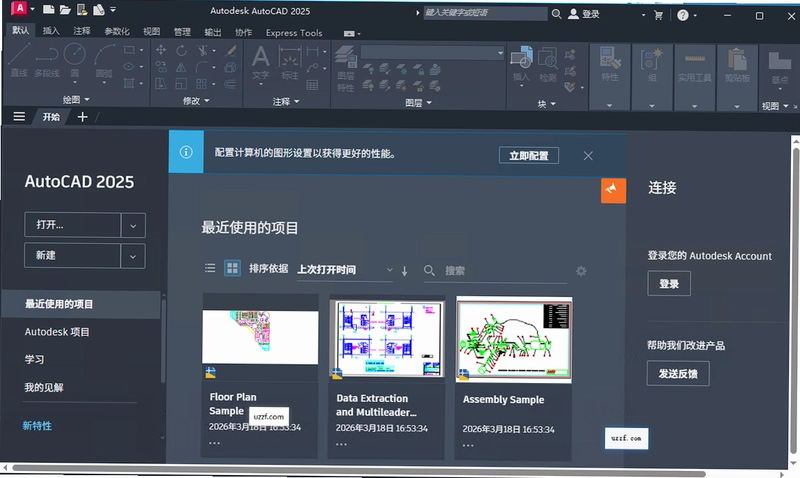The width and height of the screenshot is (800, 478).
Task: Expand the 修改 panel dropdown
Action: (x=196, y=101)
